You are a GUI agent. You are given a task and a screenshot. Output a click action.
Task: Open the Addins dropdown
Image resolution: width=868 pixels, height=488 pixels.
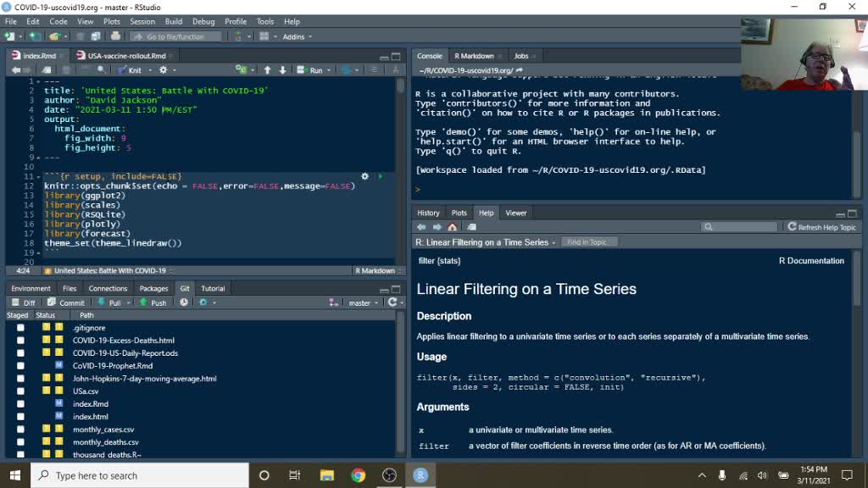click(298, 36)
